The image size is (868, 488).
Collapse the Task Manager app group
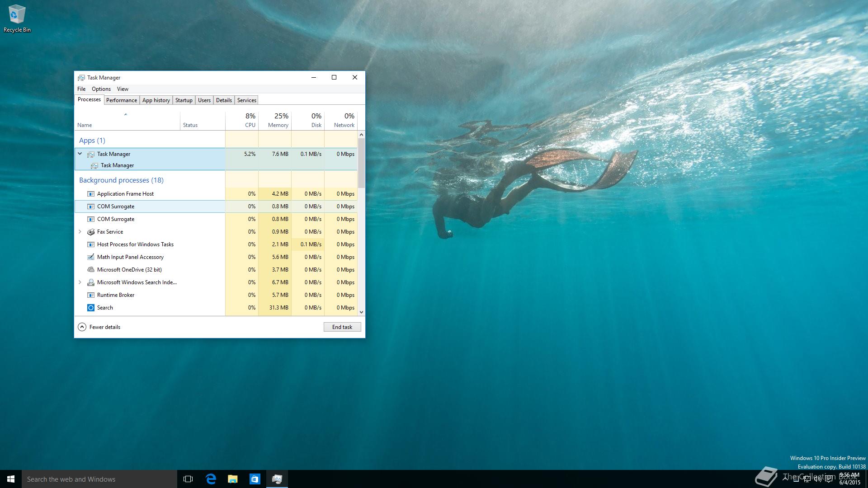[x=80, y=154]
